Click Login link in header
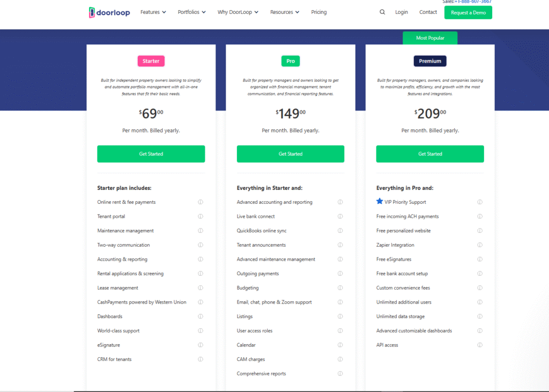Image resolution: width=549 pixels, height=392 pixels. pyautogui.click(x=401, y=12)
